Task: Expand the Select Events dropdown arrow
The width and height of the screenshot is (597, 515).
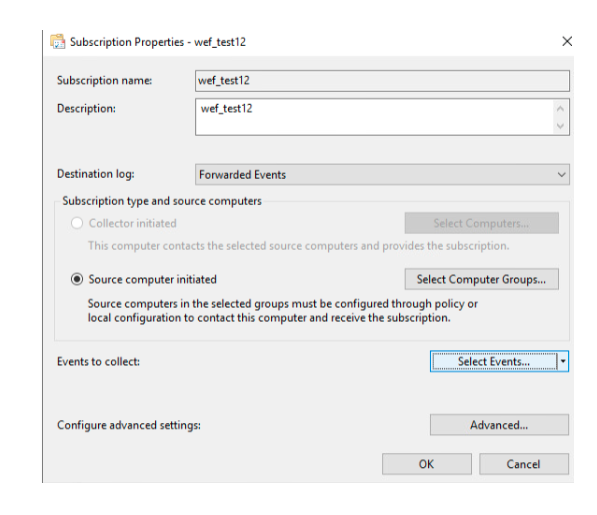Action: pos(563,361)
